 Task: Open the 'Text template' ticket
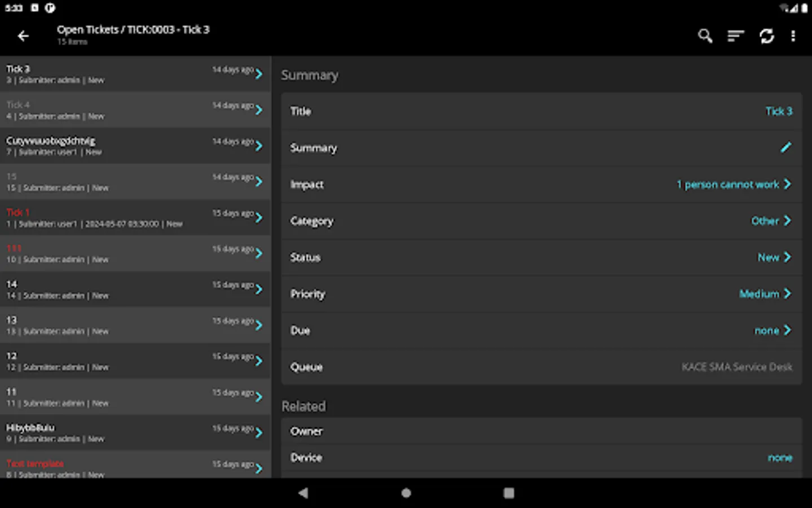135,468
